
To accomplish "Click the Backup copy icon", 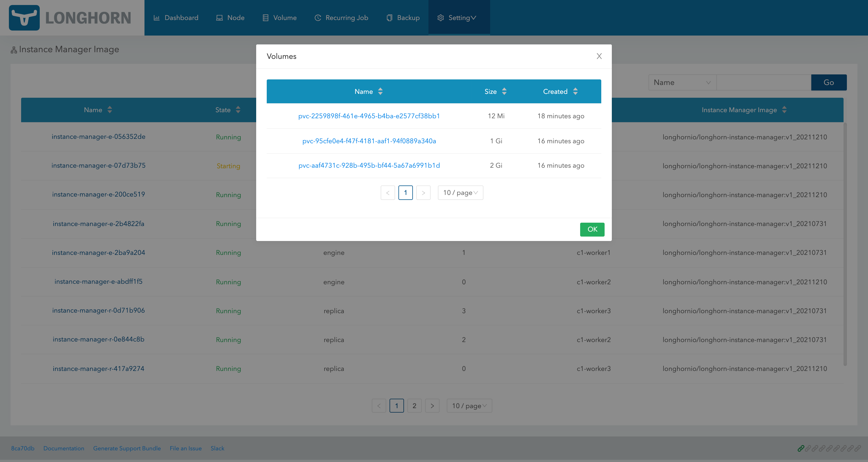I will pos(390,17).
